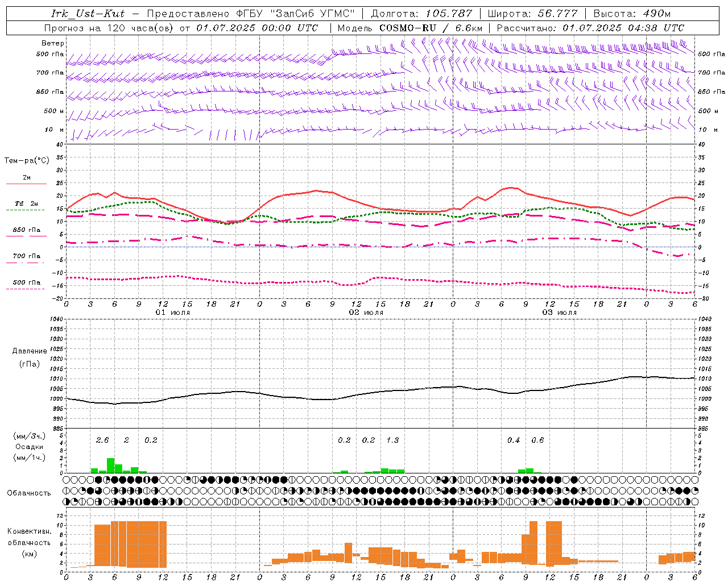Click the 0.4 precipitation total value
The height and width of the screenshot is (582, 728).
514,440
